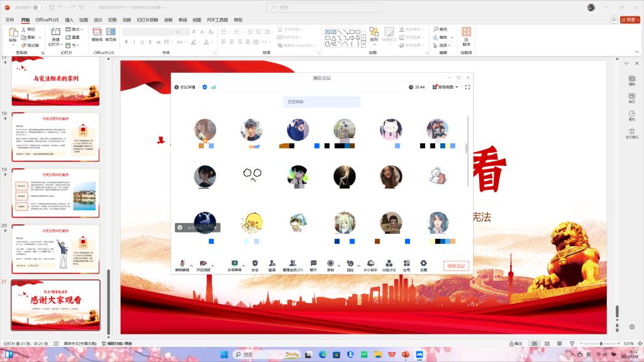
Task: Switch to the PDF Tools ribbon tab
Action: 217,19
